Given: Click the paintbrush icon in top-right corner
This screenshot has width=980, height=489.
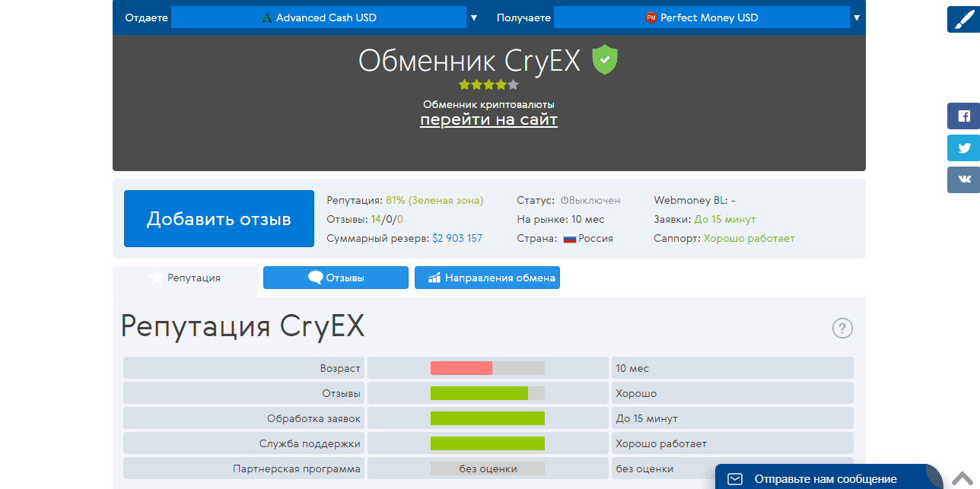Looking at the screenshot, I should point(963,18).
